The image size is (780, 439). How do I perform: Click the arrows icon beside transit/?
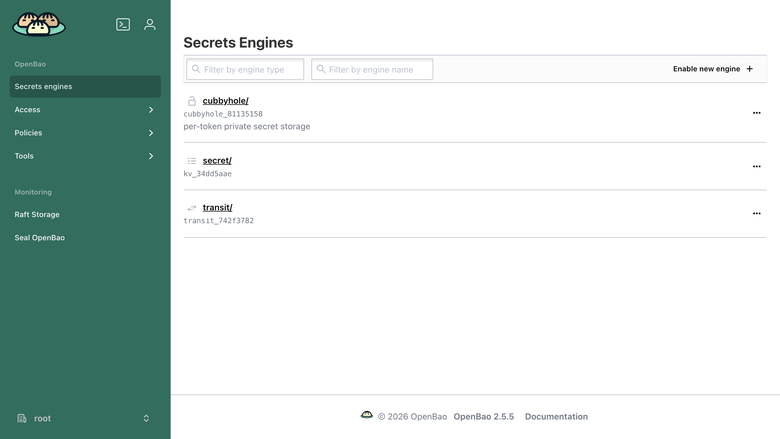192,208
